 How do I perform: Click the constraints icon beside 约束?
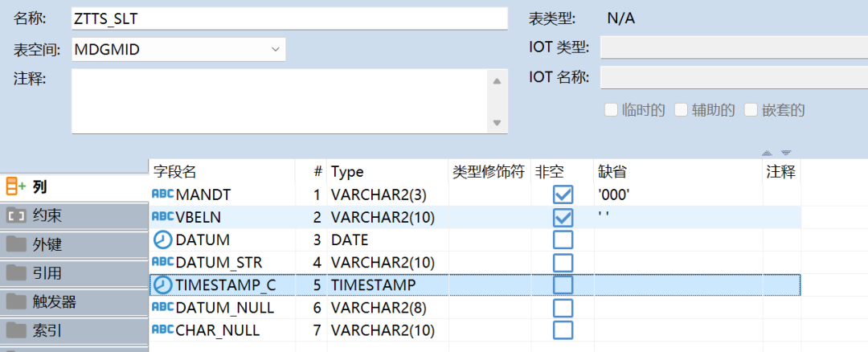pyautogui.click(x=16, y=216)
